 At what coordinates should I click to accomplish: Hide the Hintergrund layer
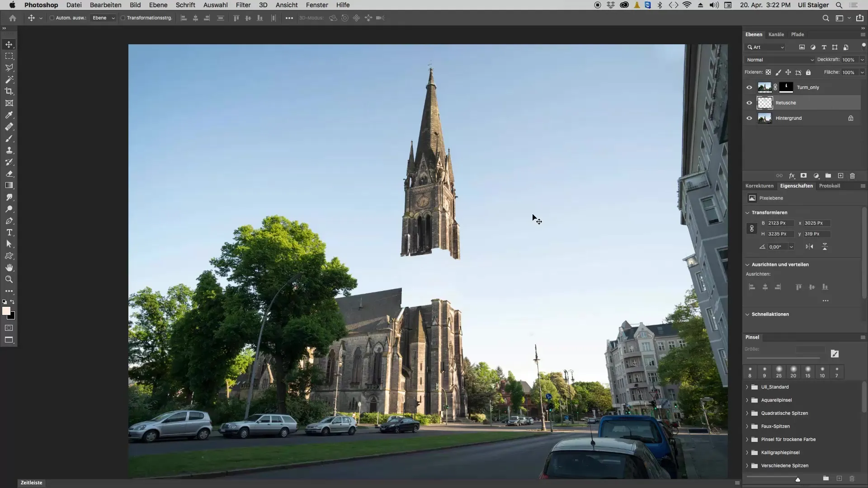point(749,118)
